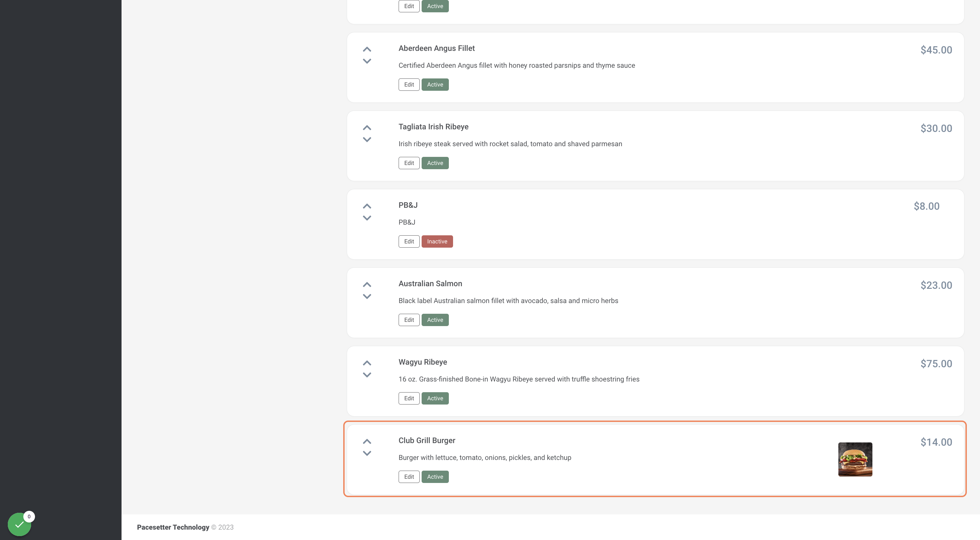Move PB&J item up
The height and width of the screenshot is (540, 980).
tap(367, 206)
